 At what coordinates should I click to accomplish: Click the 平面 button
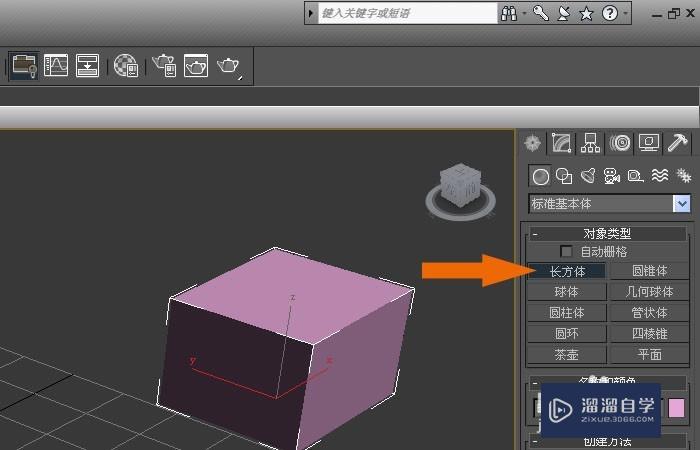(650, 355)
